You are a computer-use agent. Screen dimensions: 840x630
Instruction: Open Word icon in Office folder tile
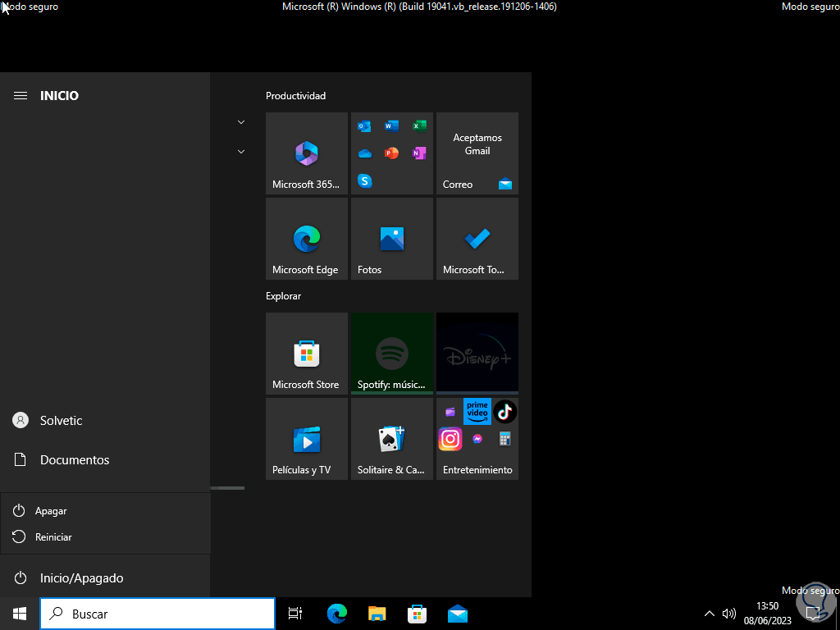point(391,126)
